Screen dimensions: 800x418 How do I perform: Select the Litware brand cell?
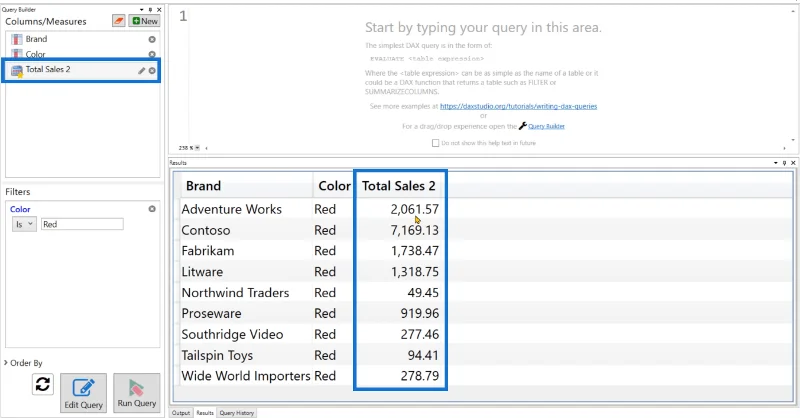[x=202, y=272]
